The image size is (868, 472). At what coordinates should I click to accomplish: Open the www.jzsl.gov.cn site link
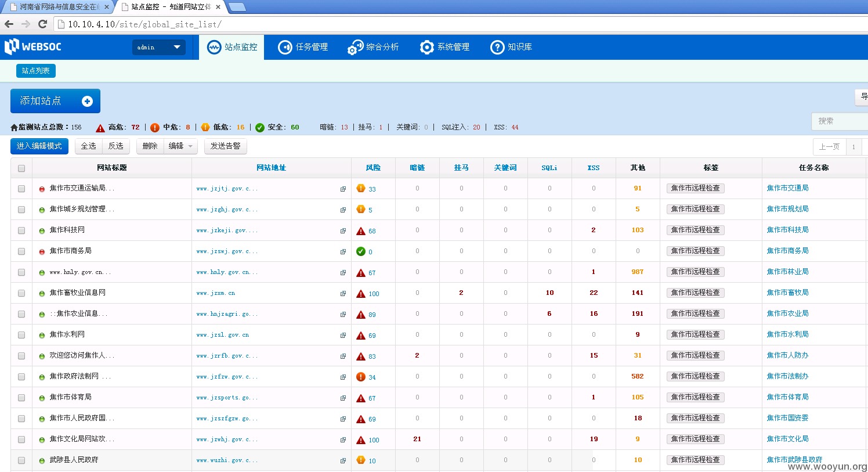[x=223, y=335]
